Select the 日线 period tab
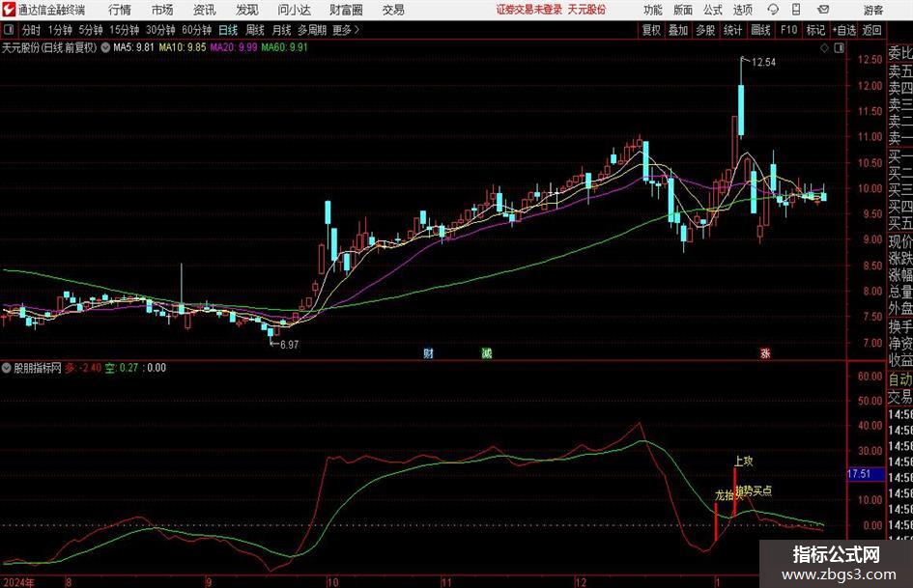Image resolution: width=913 pixels, height=588 pixels. click(228, 30)
